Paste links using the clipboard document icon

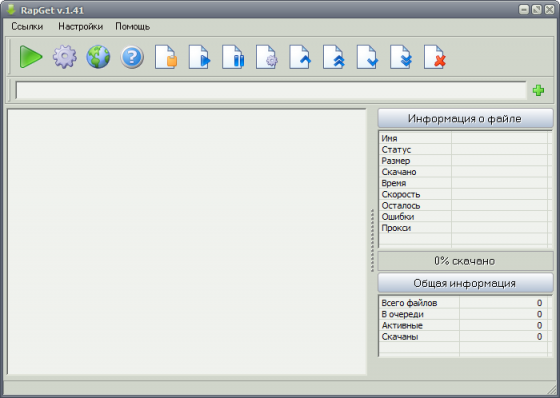[x=166, y=57]
